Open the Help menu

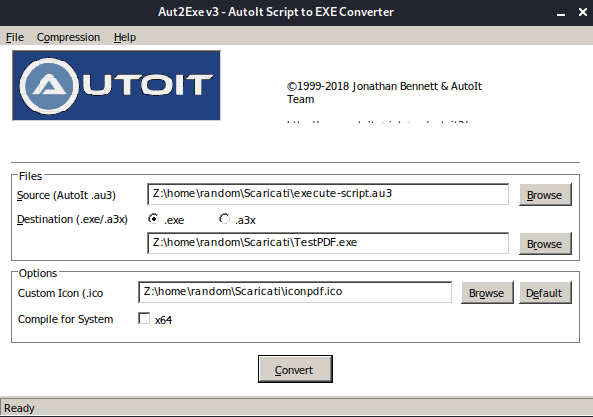coord(125,37)
